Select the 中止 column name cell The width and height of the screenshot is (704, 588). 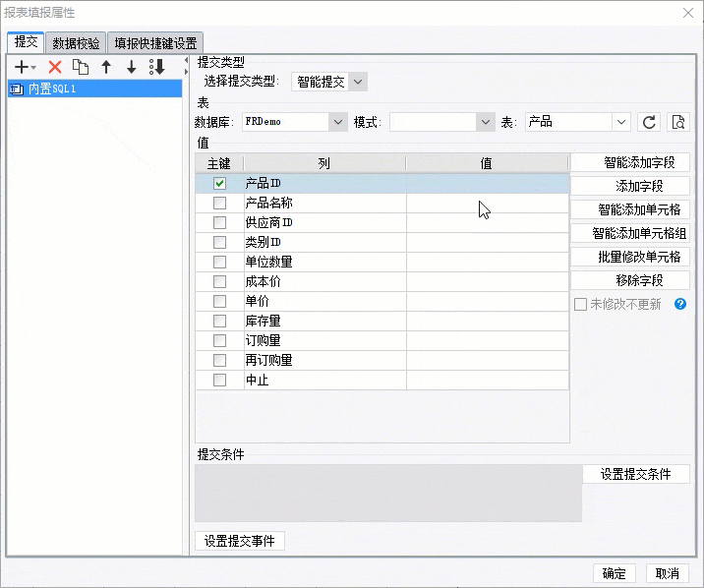[325, 381]
